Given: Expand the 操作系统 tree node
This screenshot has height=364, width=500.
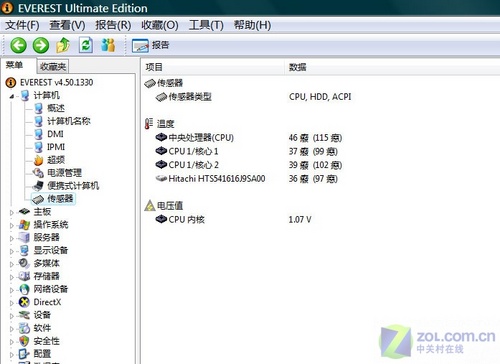Looking at the screenshot, I should 12,225.
